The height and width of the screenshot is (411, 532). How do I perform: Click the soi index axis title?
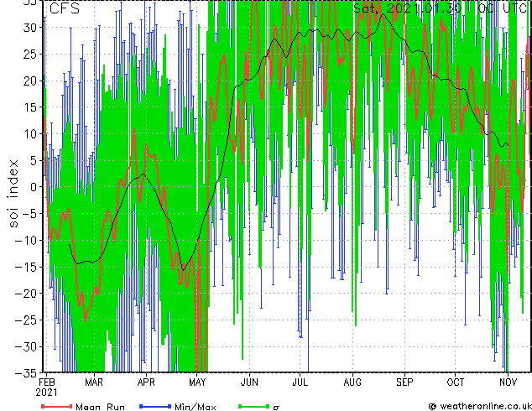(x=13, y=194)
